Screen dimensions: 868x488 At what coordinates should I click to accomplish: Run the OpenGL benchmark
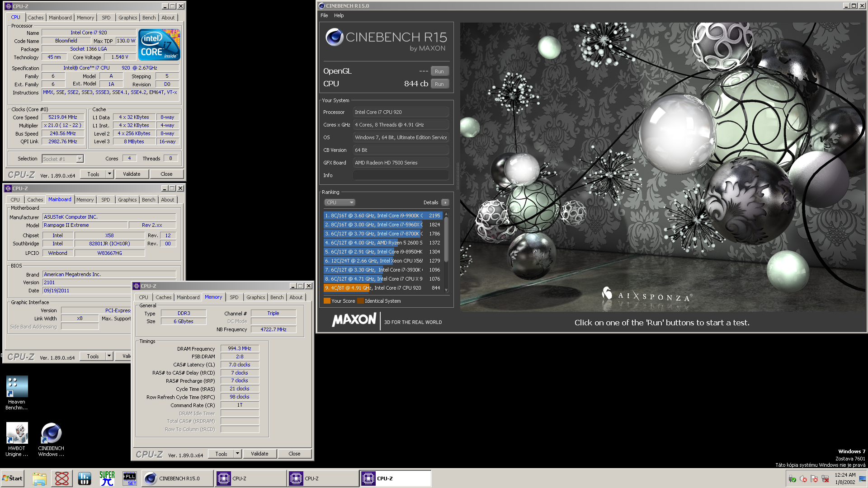pyautogui.click(x=439, y=71)
